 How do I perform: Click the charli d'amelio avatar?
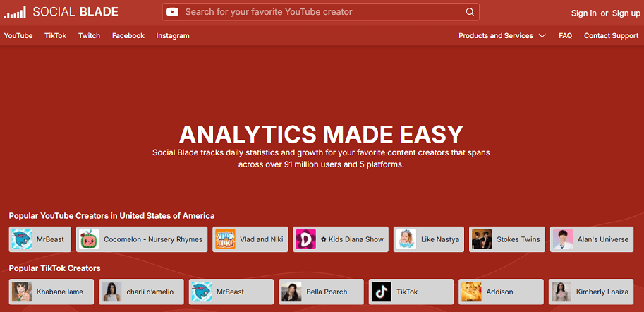point(111,292)
